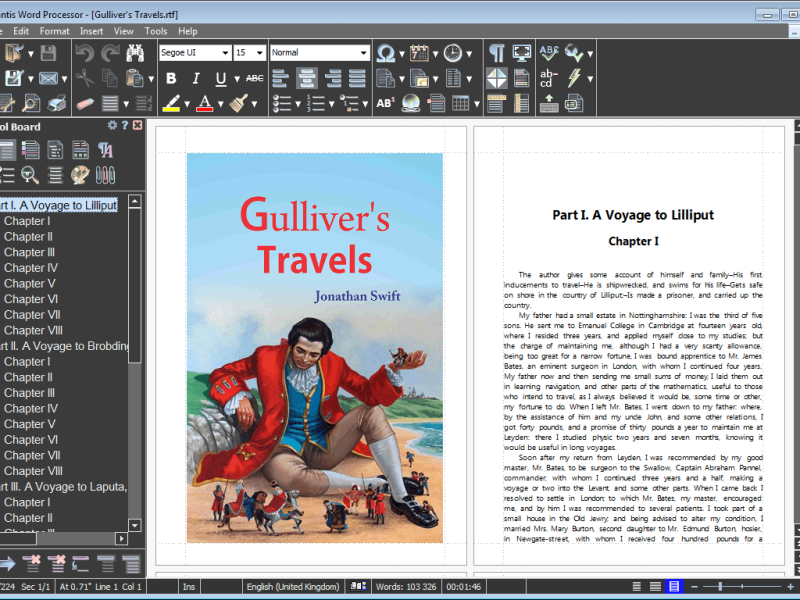This screenshot has width=800, height=600.
Task: Click the calendar insert date icon
Action: point(419,53)
